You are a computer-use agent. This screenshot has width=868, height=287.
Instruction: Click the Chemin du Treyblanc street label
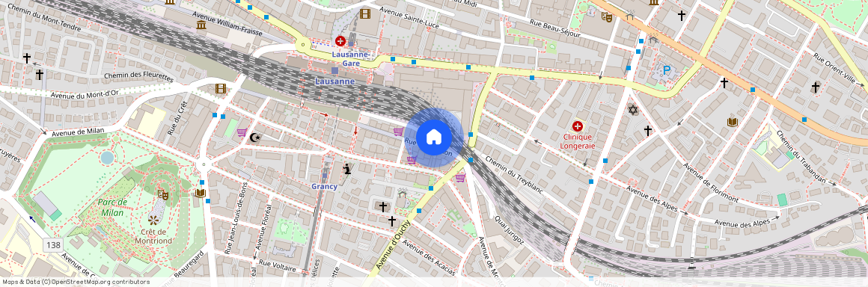tap(514, 175)
